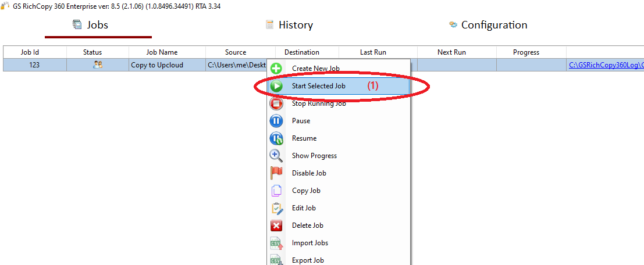The image size is (644, 265).
Task: Click the status icon of job 123
Action: [x=98, y=65]
